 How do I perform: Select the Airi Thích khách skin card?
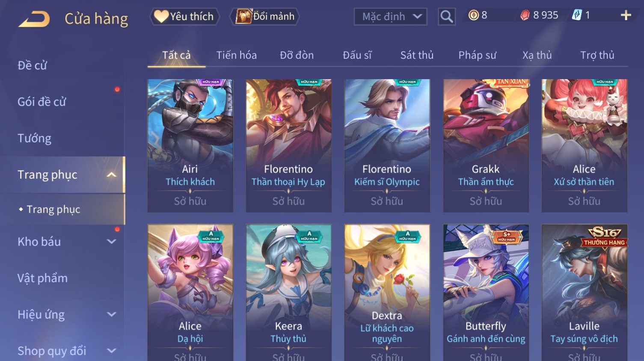[190, 145]
